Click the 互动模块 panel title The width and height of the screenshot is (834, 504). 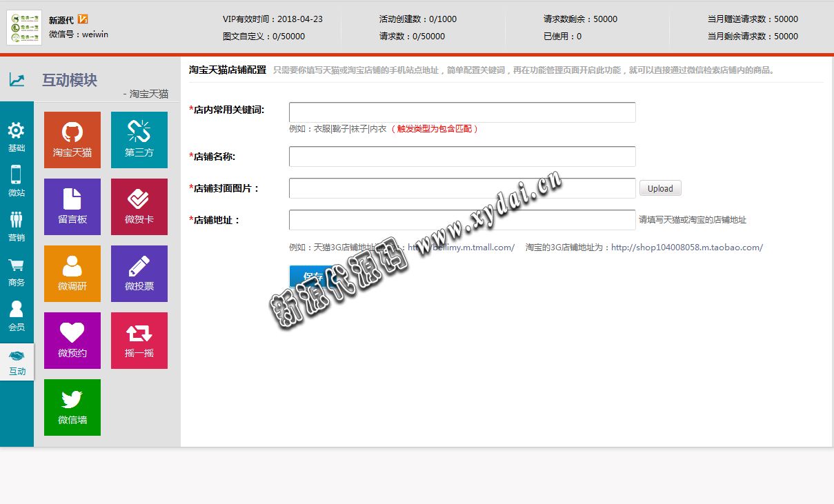pos(70,80)
